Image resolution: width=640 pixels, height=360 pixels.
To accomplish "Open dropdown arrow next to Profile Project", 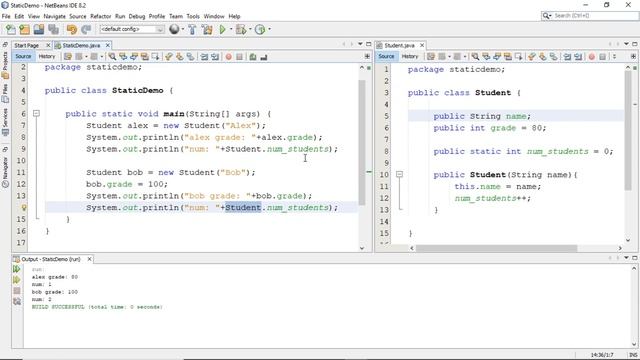I will point(269,29).
